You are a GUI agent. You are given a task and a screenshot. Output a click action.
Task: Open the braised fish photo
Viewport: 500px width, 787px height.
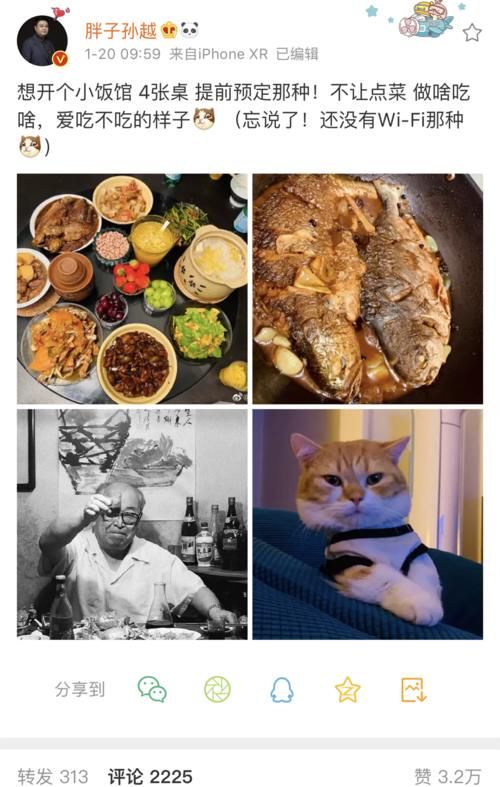(367, 289)
